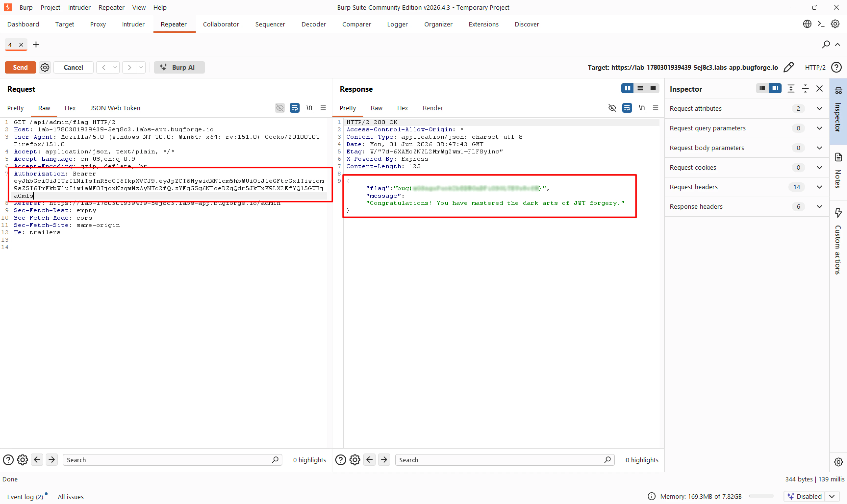Viewport: 847px width, 504px height.
Task: Select combined tabbed request/response layout
Action: [x=653, y=88]
